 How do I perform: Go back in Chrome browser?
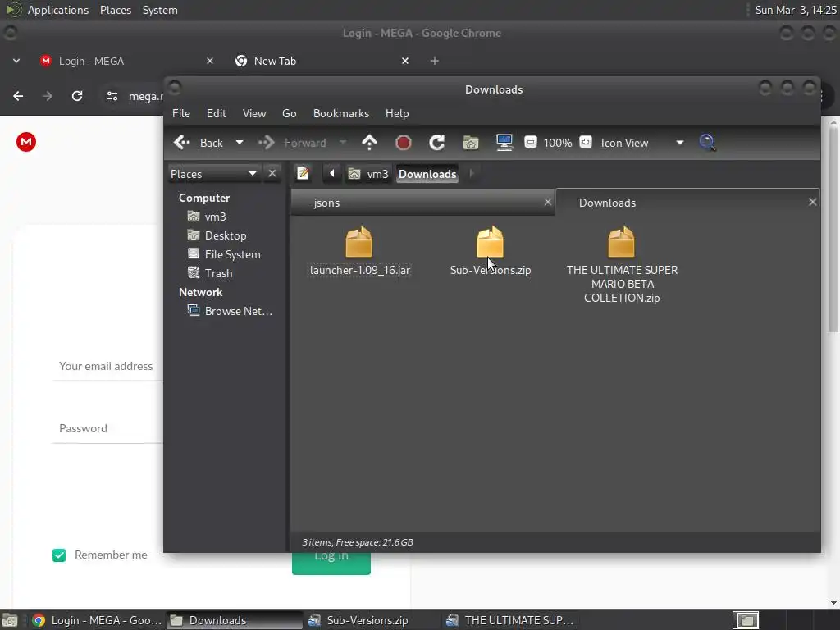point(18,96)
